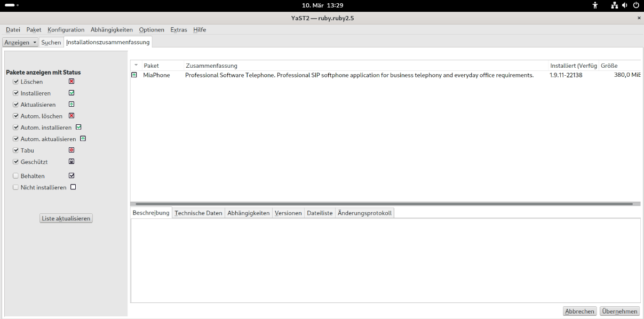This screenshot has width=644, height=319.
Task: Click the status icon of MiaPhone package
Action: tap(134, 75)
